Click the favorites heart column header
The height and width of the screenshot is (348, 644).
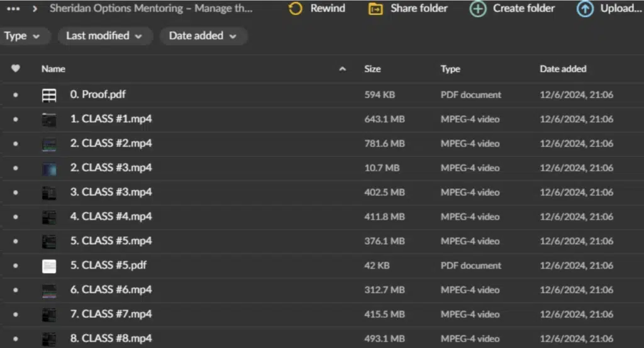tap(15, 69)
